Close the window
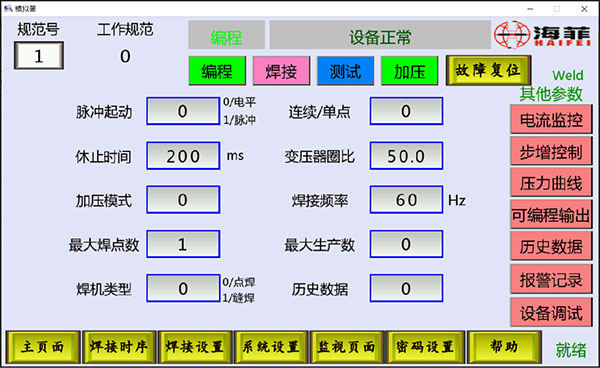 tap(584, 9)
